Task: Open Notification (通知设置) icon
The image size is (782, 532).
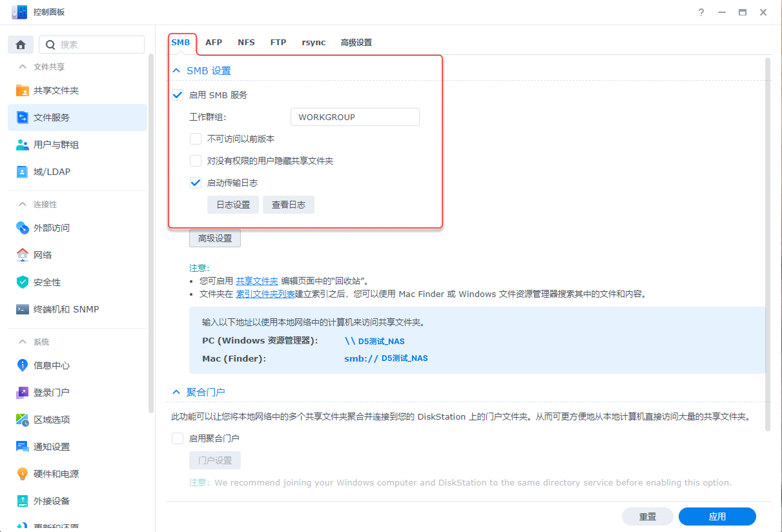Action: (x=22, y=446)
